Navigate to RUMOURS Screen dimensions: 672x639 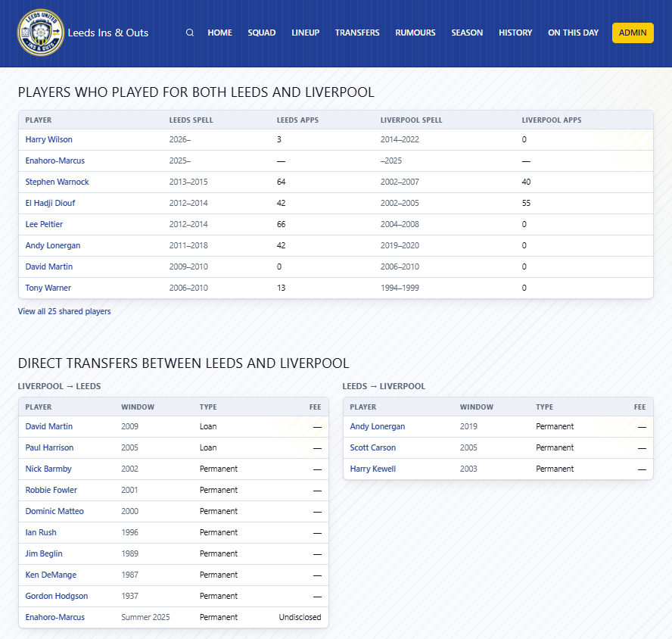(415, 33)
